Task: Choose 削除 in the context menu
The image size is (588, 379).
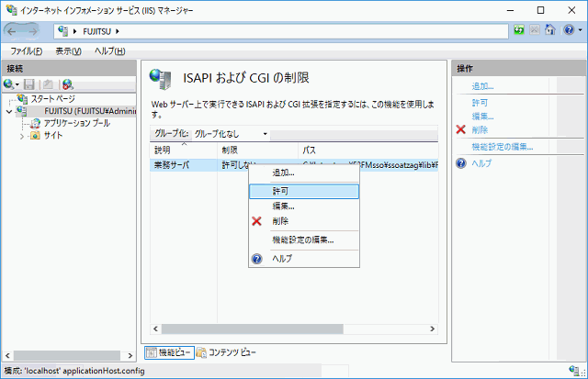Action: click(304, 221)
